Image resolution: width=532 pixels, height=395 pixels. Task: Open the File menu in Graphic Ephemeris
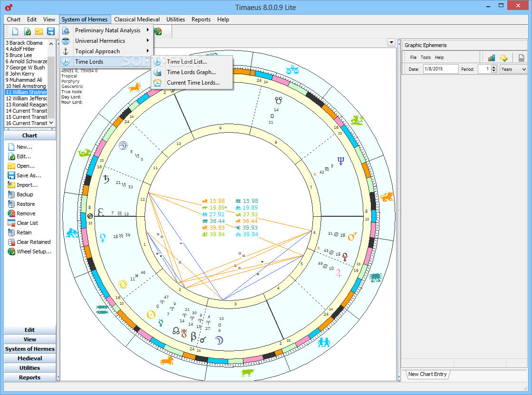pyautogui.click(x=413, y=58)
